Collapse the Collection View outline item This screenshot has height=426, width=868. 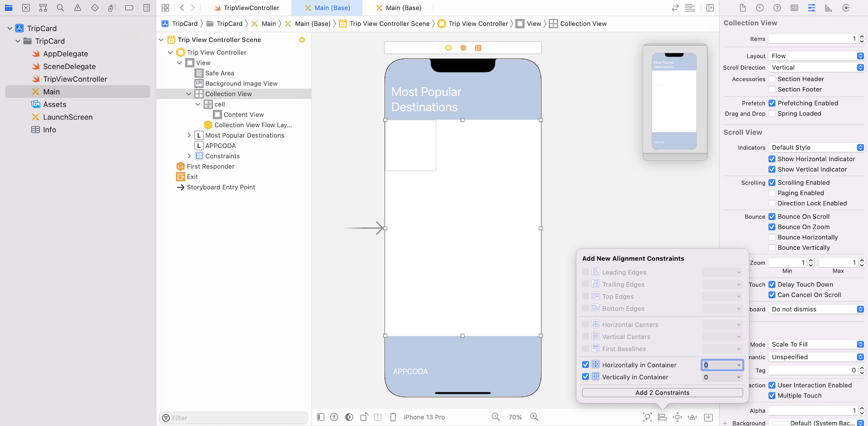tap(189, 94)
